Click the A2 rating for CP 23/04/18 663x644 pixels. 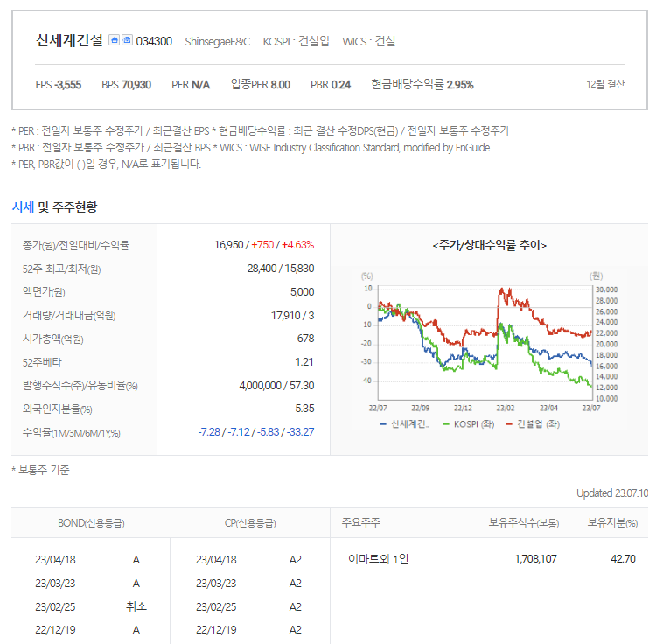(x=295, y=560)
